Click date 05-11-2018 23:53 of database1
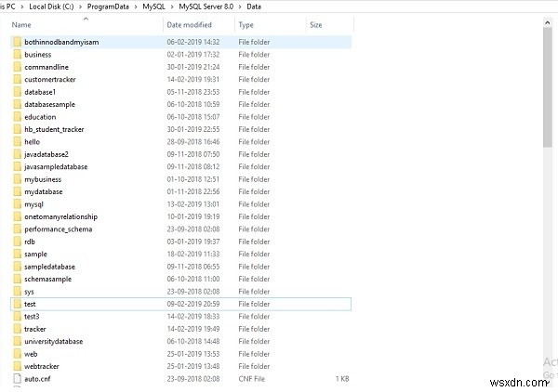558x392 pixels. [193, 92]
